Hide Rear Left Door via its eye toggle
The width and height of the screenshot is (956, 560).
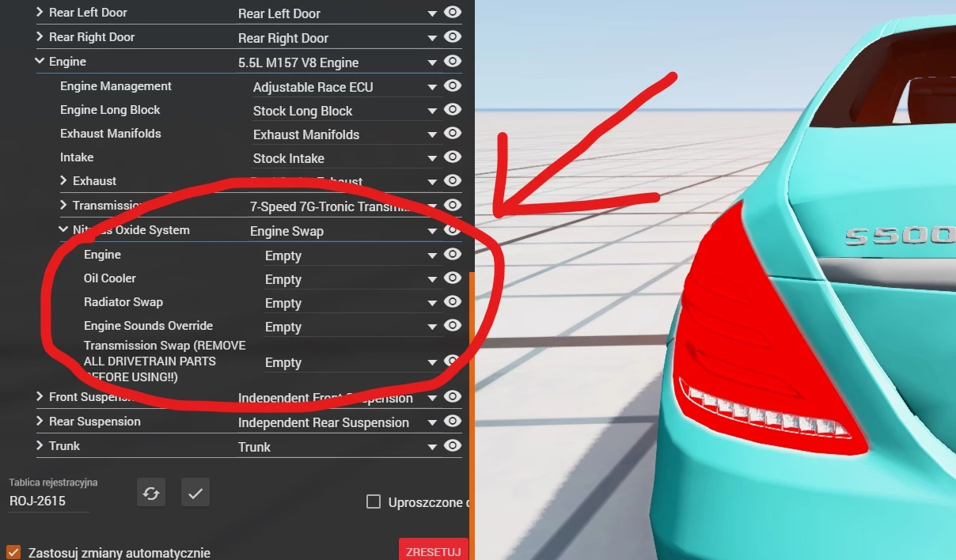(452, 12)
